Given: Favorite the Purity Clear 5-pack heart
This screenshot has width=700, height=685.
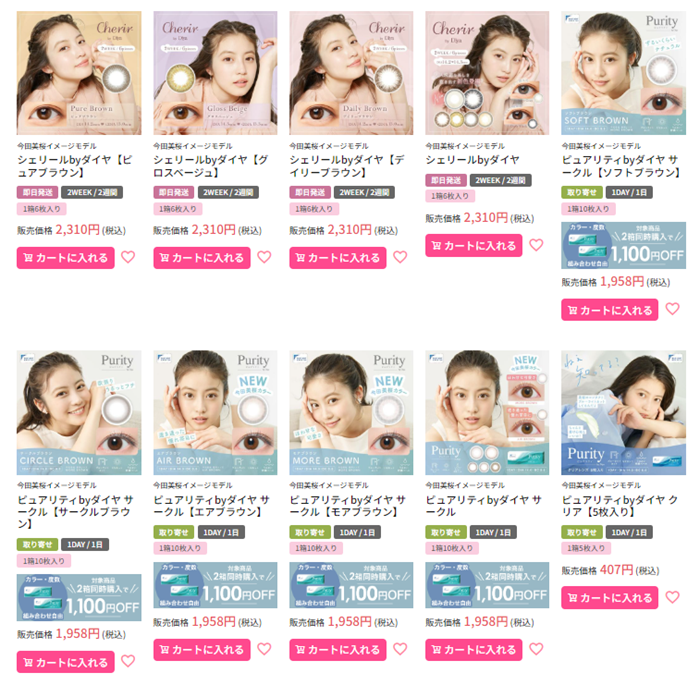Looking at the screenshot, I should pyautogui.click(x=672, y=597).
